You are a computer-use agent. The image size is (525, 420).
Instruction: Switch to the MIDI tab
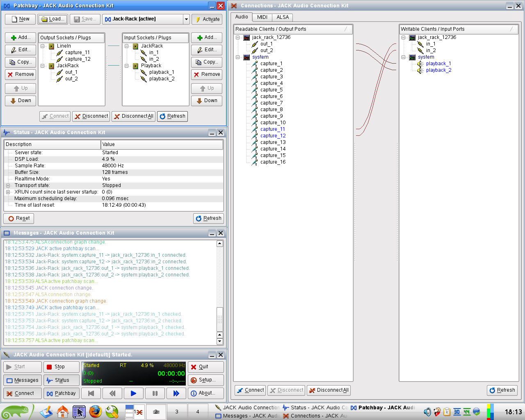(262, 17)
